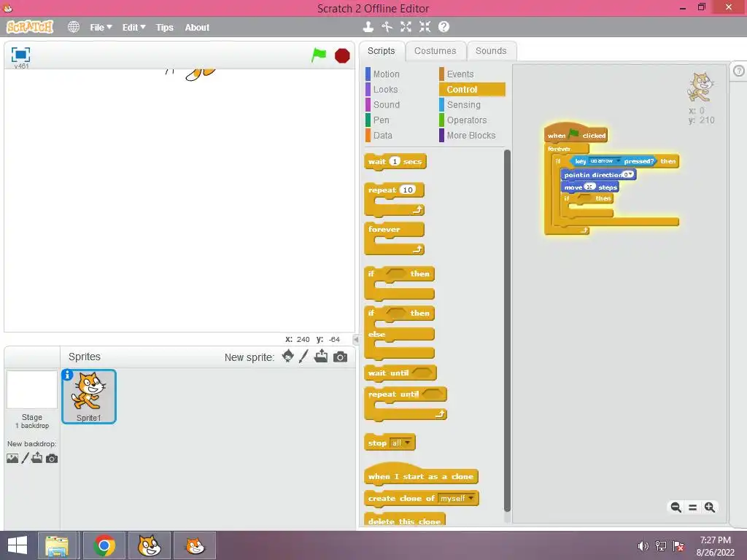Collapse the stage with the small arrow
This screenshot has height=560, width=747.
coord(356,340)
